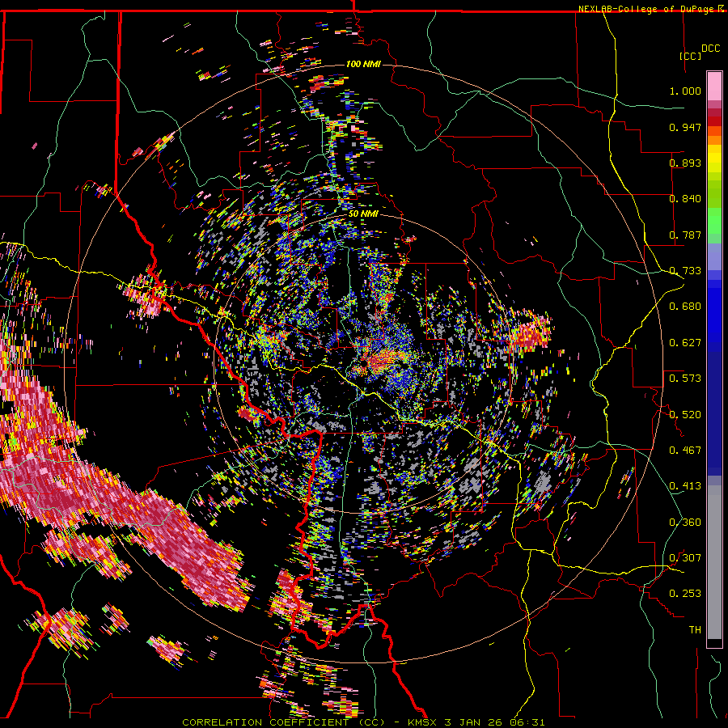Click the DCC product label
Viewport: 728px width, 728px height.
[x=710, y=49]
